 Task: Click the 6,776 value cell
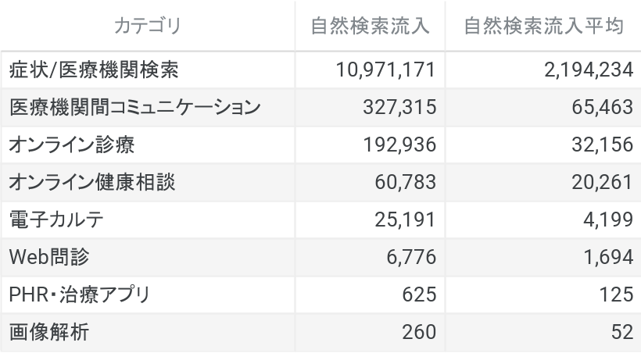(x=410, y=258)
